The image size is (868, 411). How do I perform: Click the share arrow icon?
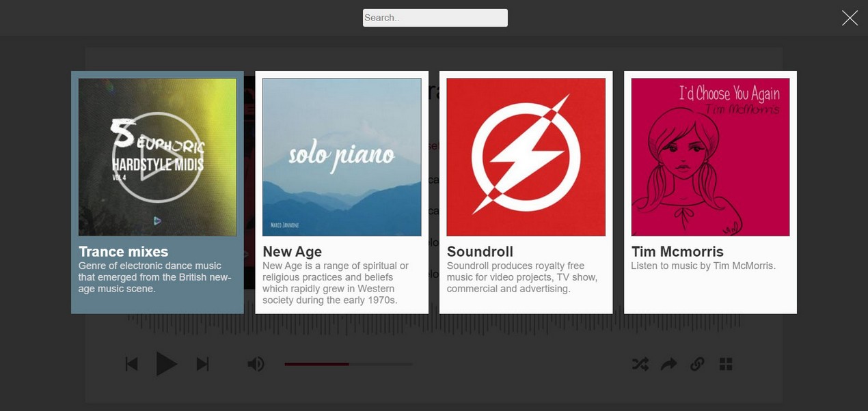tap(668, 364)
